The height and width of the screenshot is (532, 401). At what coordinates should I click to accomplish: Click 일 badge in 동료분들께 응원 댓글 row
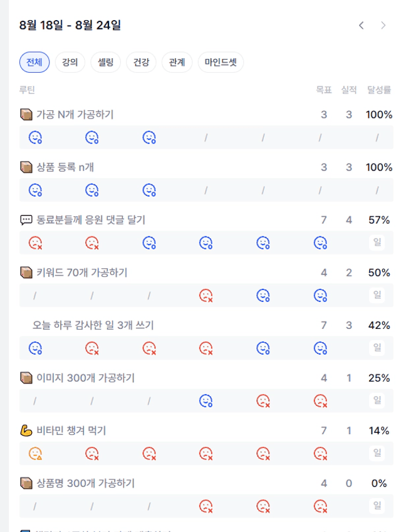tap(377, 243)
